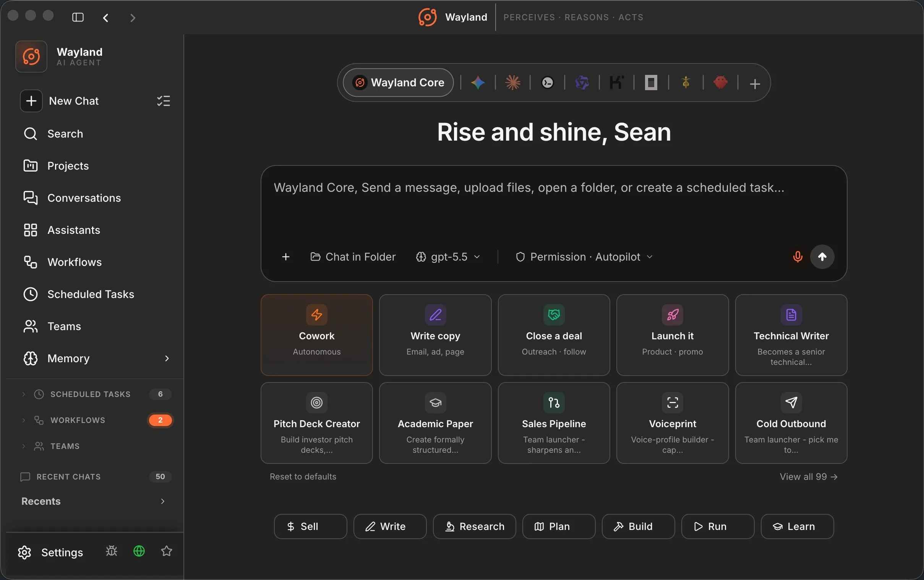Open the Sales Pipeline card
This screenshot has width=924, height=580.
pos(554,423)
